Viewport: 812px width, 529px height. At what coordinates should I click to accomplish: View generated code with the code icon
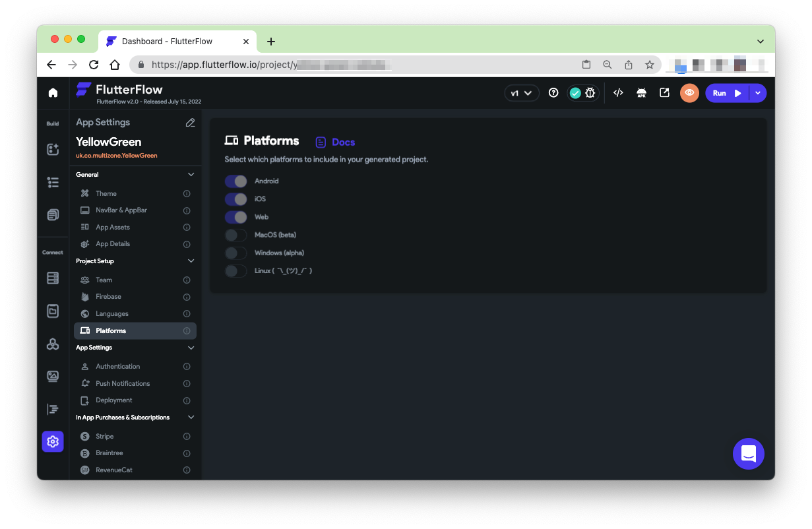(618, 93)
